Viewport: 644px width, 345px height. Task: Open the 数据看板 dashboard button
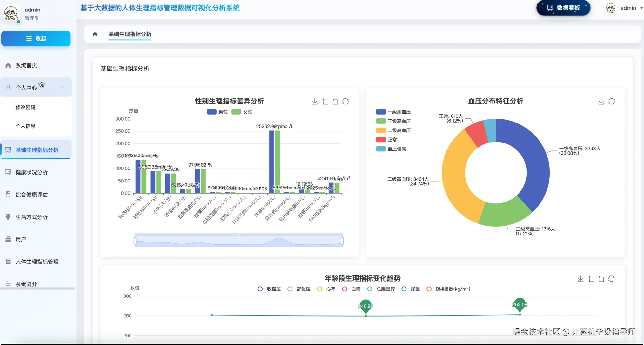[563, 8]
